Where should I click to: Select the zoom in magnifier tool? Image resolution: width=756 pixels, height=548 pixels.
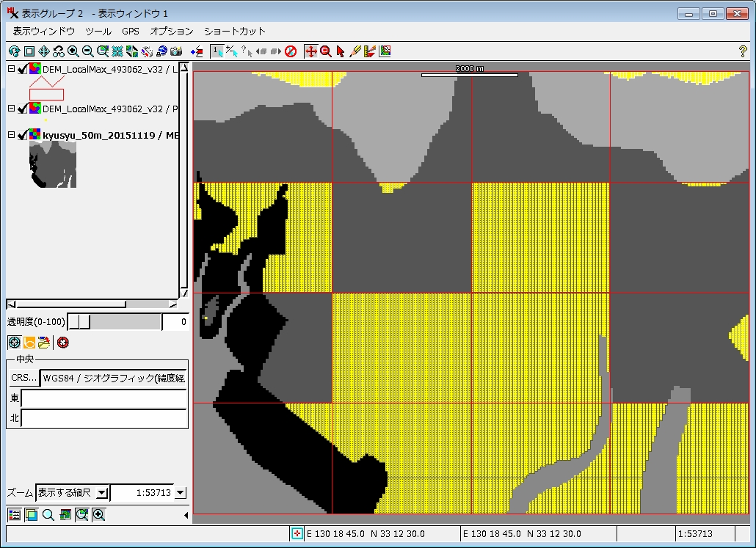pos(73,51)
